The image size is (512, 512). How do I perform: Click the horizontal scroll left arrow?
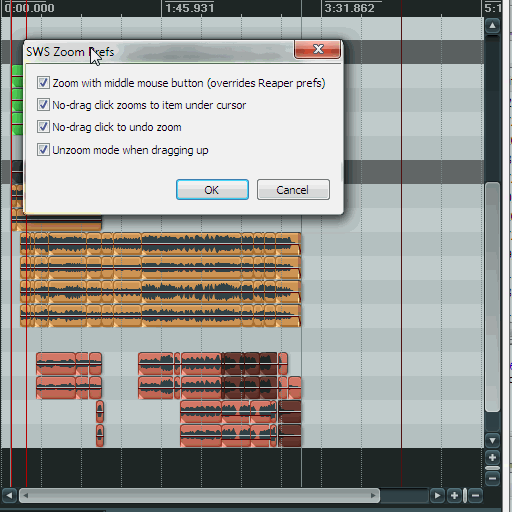(9, 496)
